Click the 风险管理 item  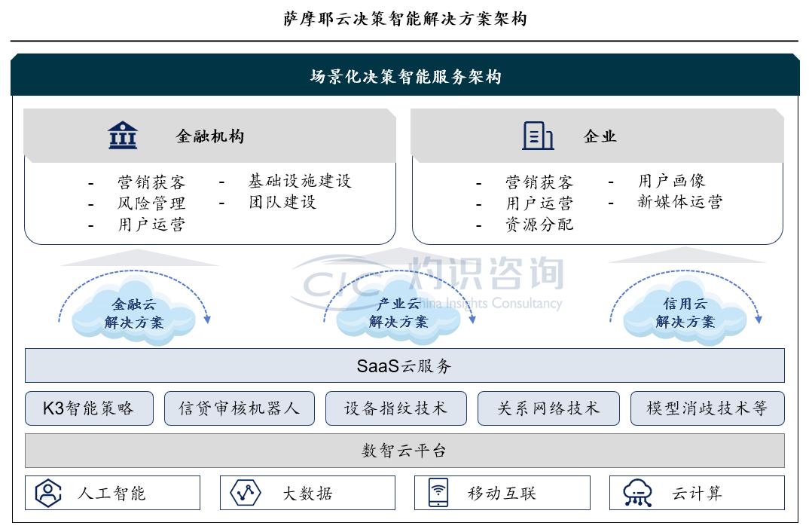151,203
